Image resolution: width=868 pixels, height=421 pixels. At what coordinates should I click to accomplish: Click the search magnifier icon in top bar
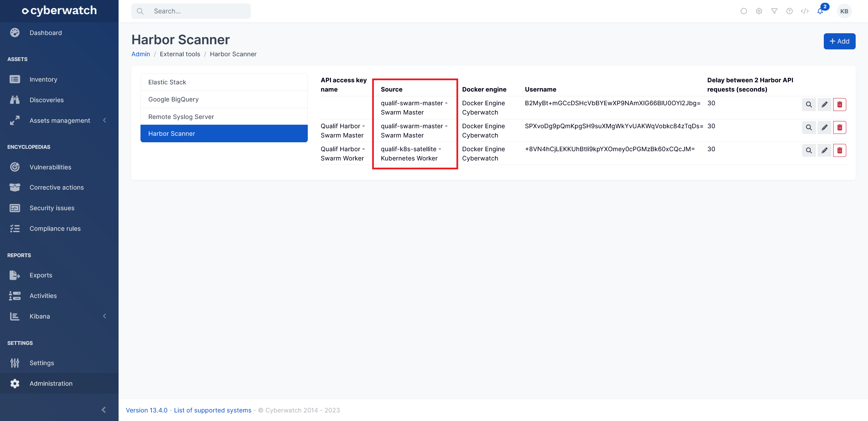point(140,11)
